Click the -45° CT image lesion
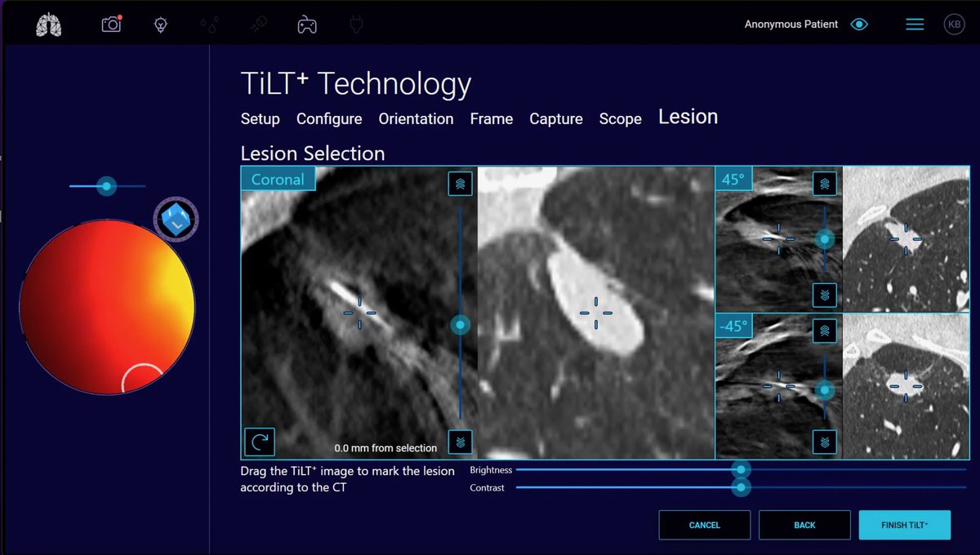This screenshot has height=555, width=980. tap(906, 384)
